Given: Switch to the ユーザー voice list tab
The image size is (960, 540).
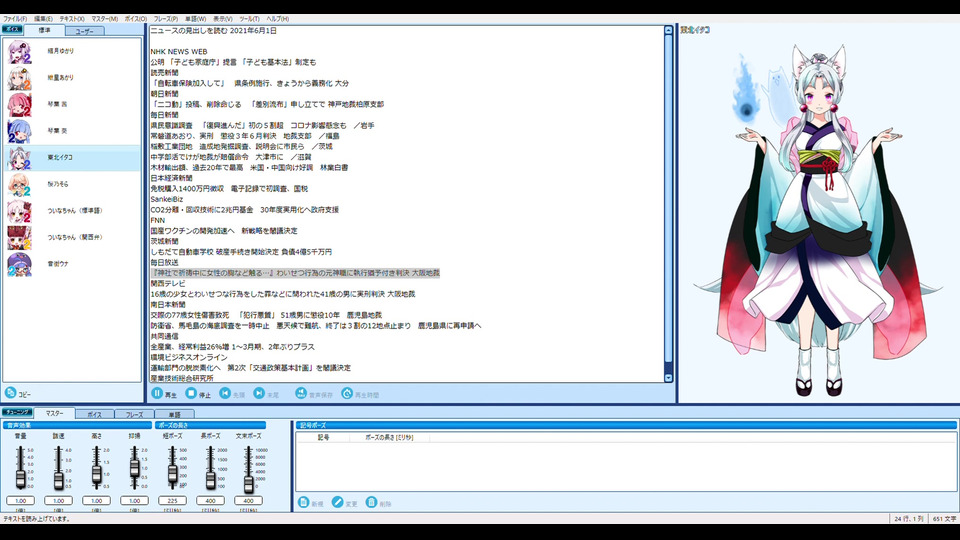Looking at the screenshot, I should pos(84,31).
